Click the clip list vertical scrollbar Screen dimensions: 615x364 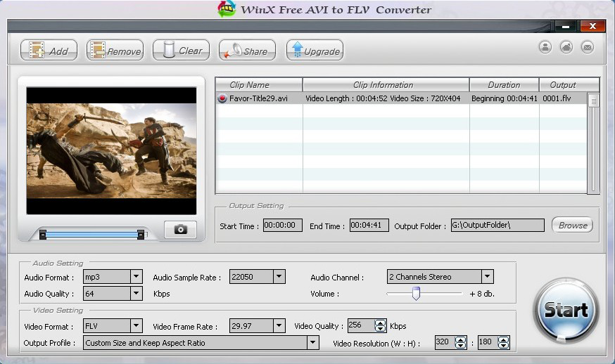click(593, 143)
